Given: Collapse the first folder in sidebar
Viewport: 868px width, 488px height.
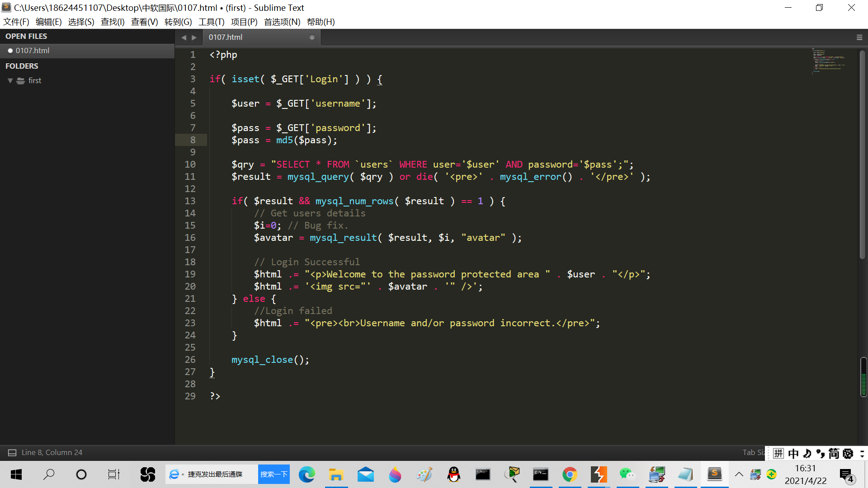Looking at the screenshot, I should tap(10, 80).
